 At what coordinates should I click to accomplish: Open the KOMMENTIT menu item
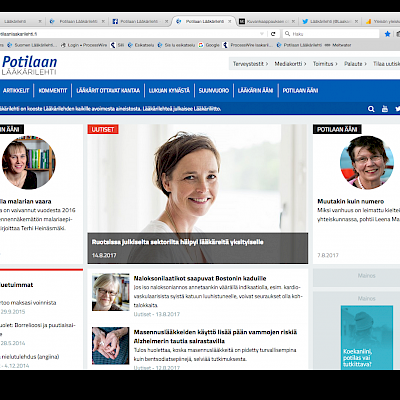pos(53,90)
